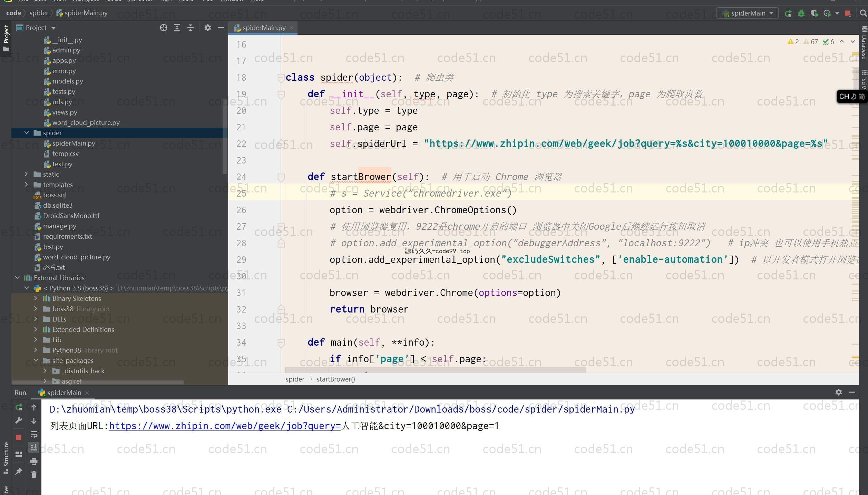This screenshot has width=868, height=495.
Task: Click the Profile run icon
Action: tap(827, 13)
